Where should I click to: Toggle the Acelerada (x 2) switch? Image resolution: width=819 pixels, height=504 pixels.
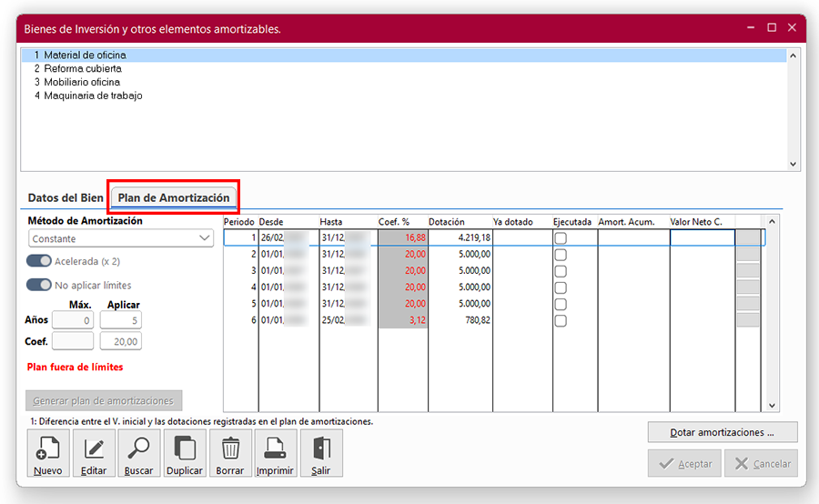(x=39, y=261)
